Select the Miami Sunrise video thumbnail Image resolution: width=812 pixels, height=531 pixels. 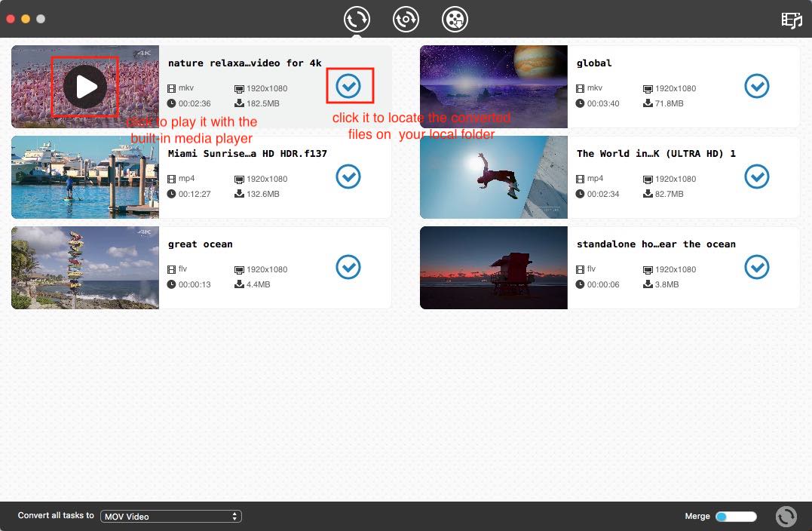(x=85, y=177)
